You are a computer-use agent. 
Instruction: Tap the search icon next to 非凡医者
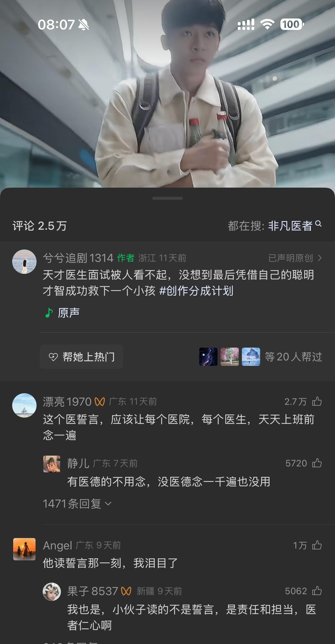point(318,224)
